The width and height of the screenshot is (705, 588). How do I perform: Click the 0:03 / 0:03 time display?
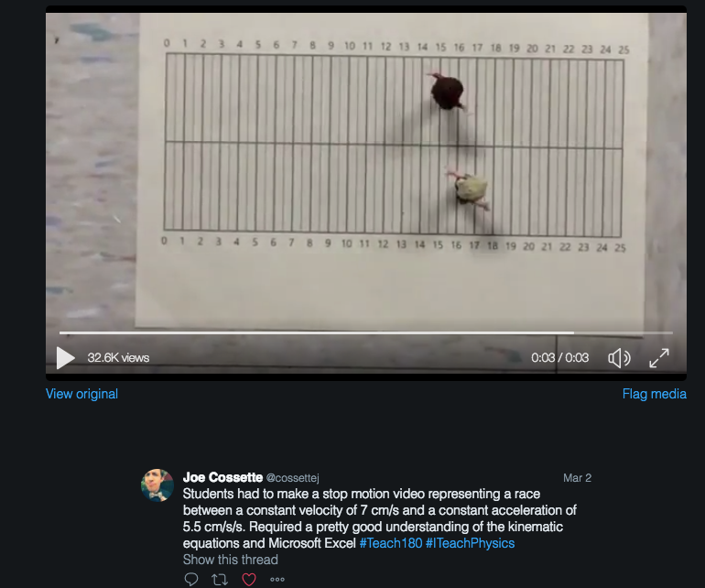pyautogui.click(x=559, y=358)
